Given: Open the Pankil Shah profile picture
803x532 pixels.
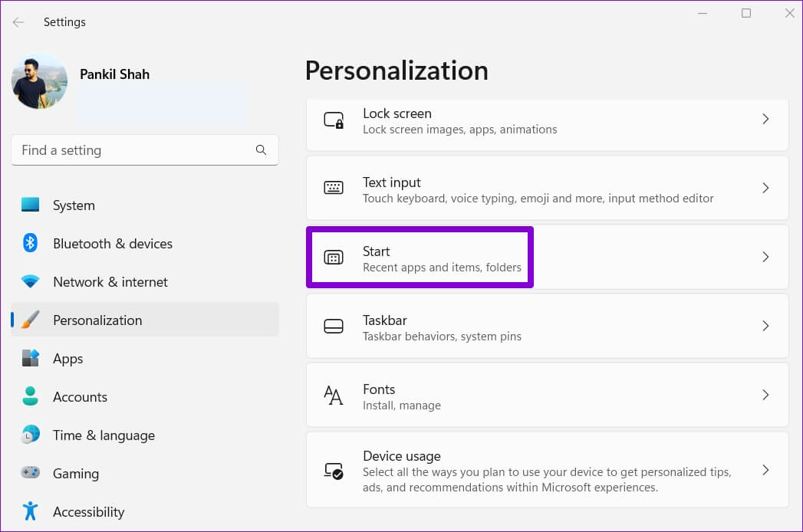Looking at the screenshot, I should (39, 81).
